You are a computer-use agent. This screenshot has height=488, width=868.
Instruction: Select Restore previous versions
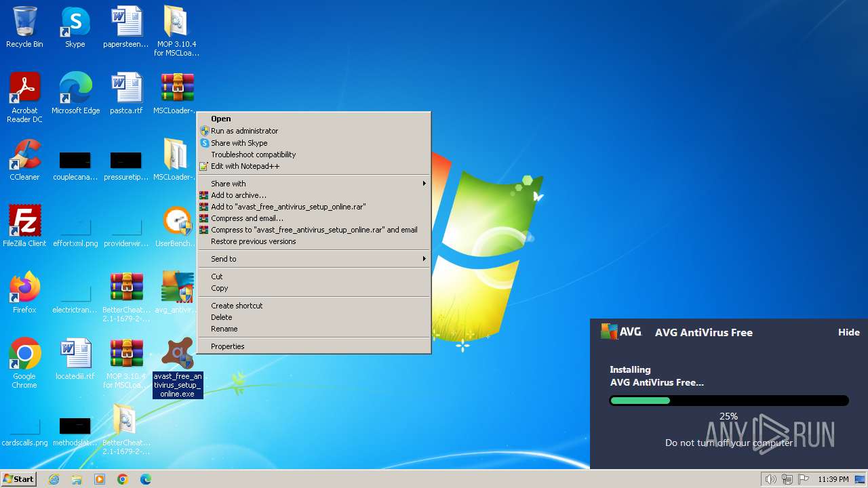pos(314,241)
